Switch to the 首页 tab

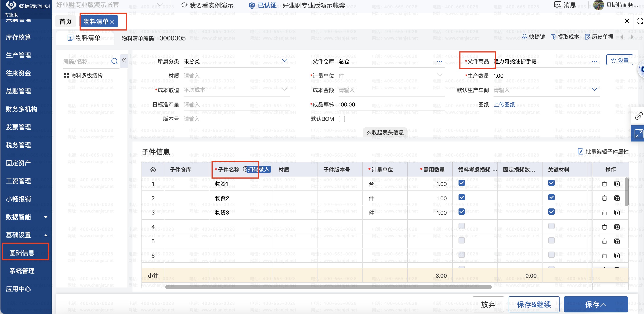[66, 22]
